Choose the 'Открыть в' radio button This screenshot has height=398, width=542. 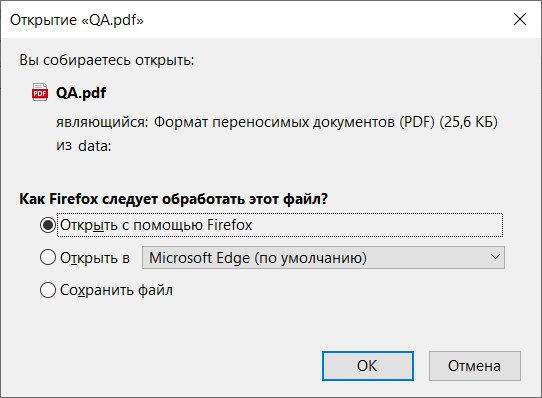pyautogui.click(x=48, y=257)
